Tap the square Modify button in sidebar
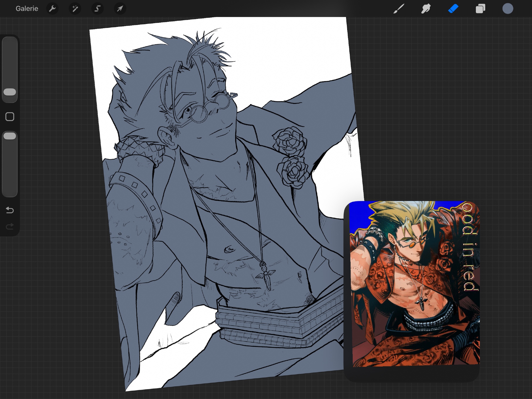The height and width of the screenshot is (399, 532). point(10,117)
